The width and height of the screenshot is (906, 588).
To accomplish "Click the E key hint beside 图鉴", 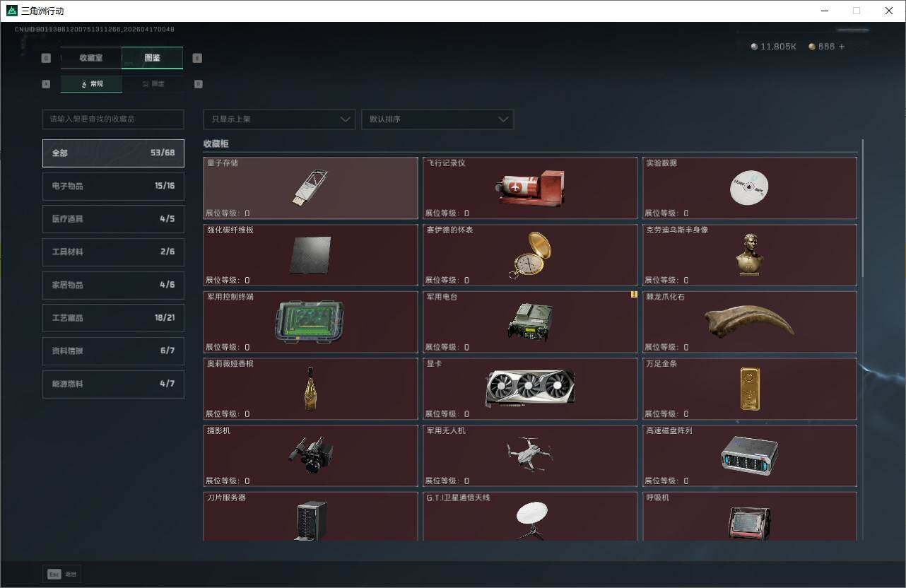I will point(197,58).
